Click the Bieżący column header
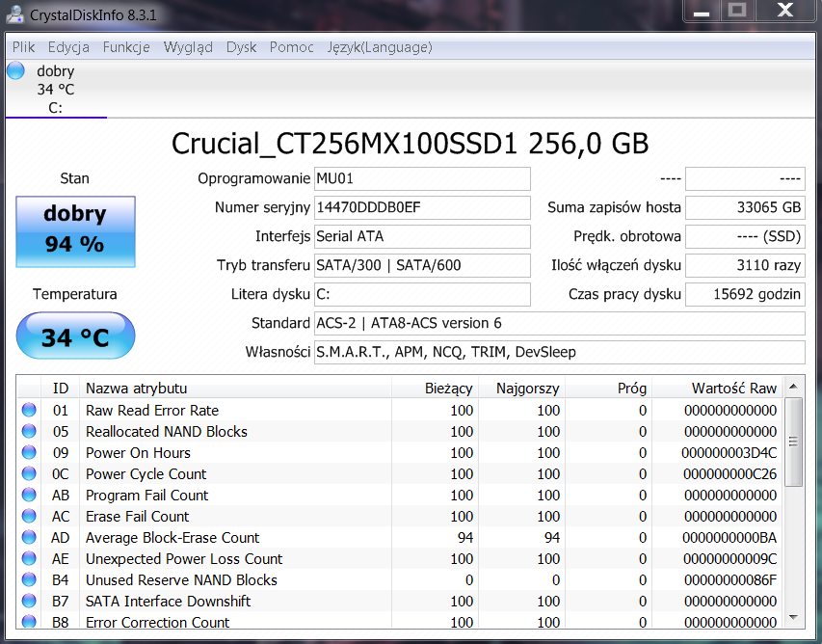This screenshot has height=644, width=822. [x=435, y=389]
